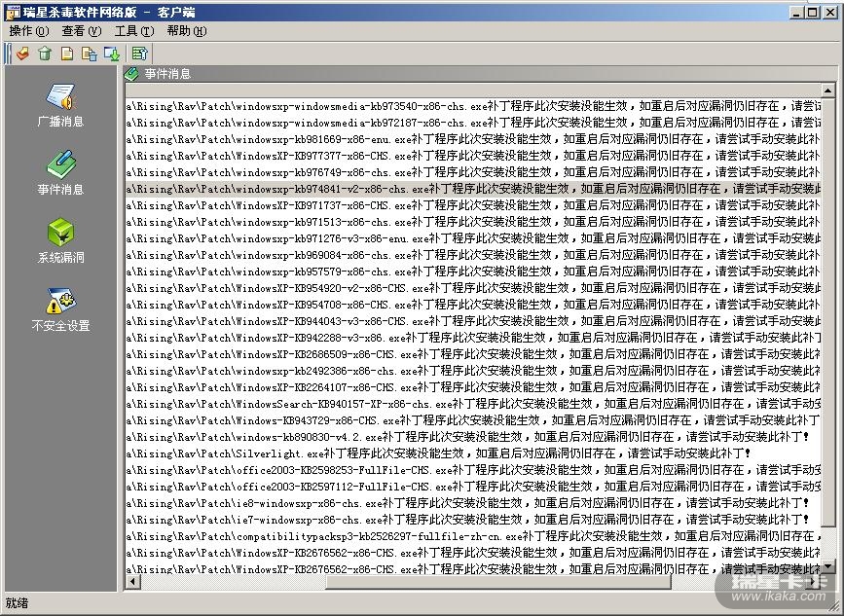This screenshot has height=616, width=844.
Task: Select the kb969084-x86-chs log row
Action: [x=473, y=255]
